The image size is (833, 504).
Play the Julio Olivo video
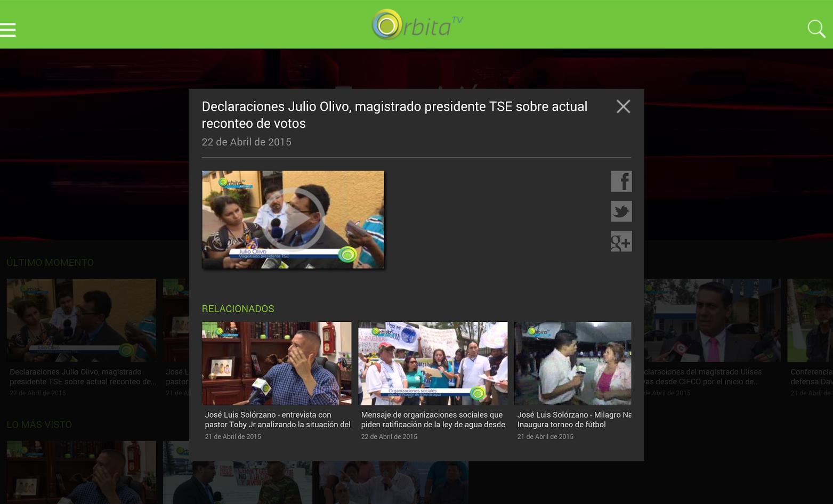tap(293, 220)
